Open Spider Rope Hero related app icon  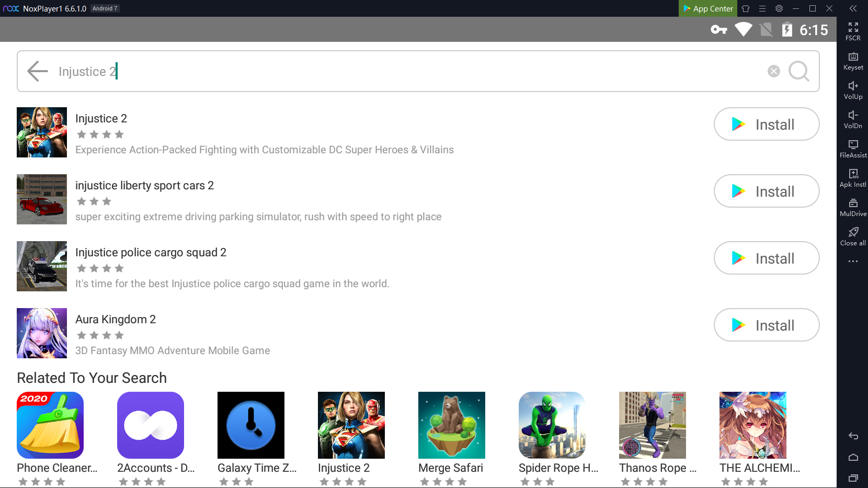coord(552,425)
